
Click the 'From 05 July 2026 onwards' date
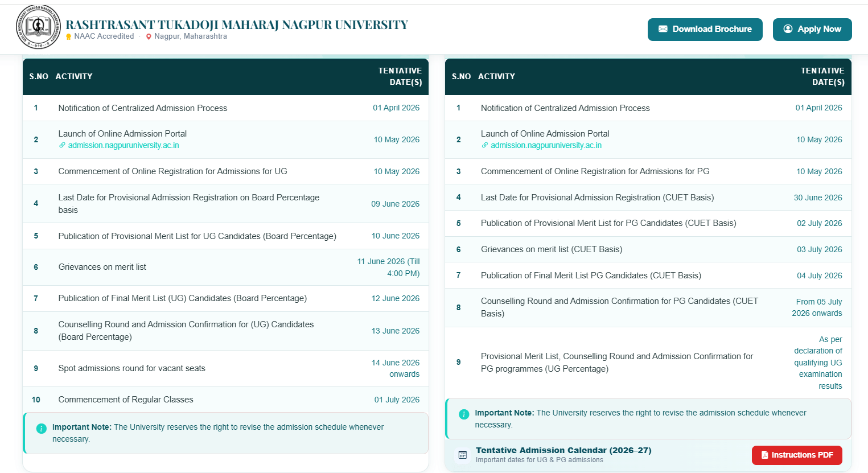817,307
